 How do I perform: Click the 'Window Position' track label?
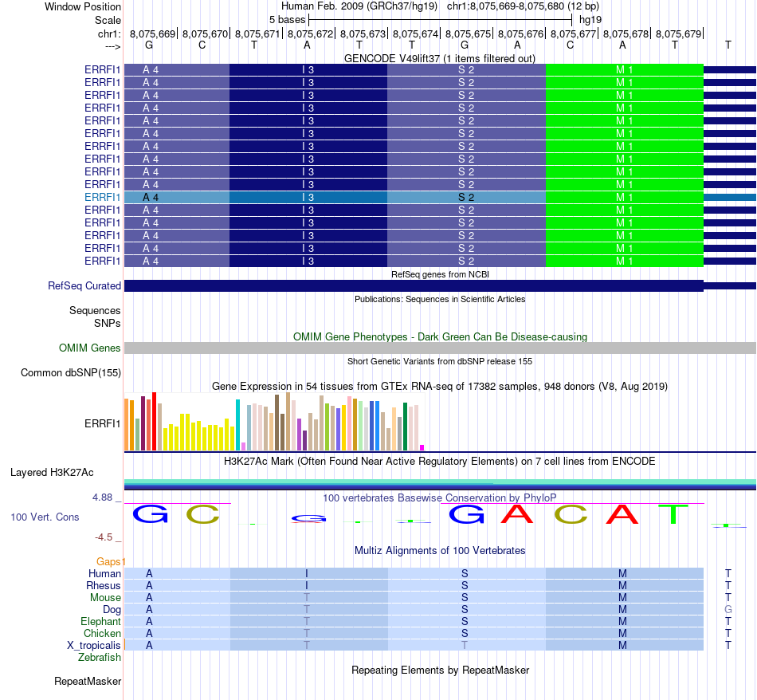coord(83,6)
